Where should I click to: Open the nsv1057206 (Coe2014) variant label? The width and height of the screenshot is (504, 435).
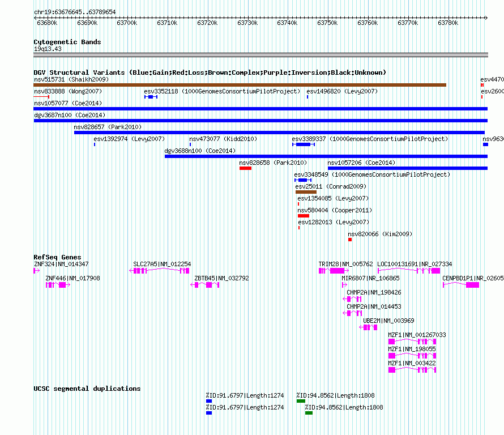[361, 163]
